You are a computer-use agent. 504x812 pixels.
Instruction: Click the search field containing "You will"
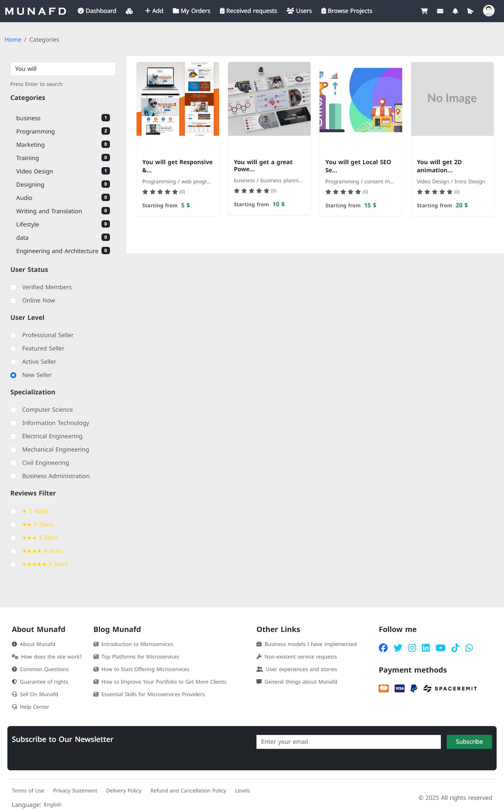click(63, 69)
